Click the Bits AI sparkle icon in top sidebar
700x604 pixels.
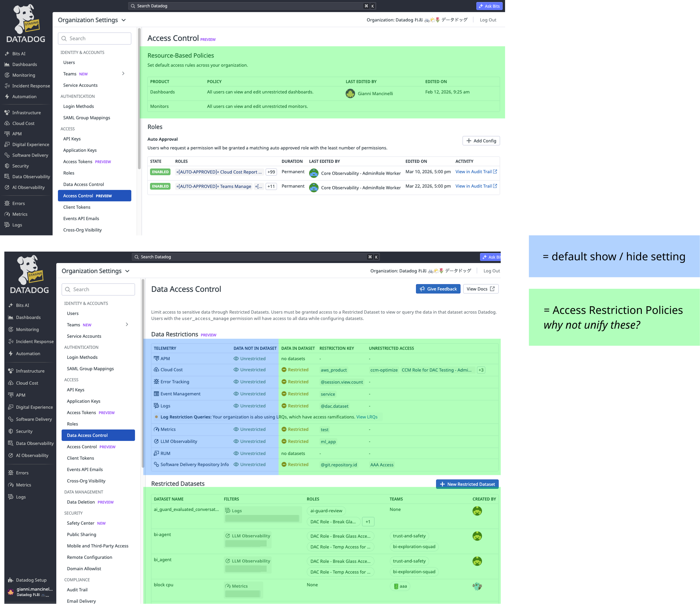(7, 54)
